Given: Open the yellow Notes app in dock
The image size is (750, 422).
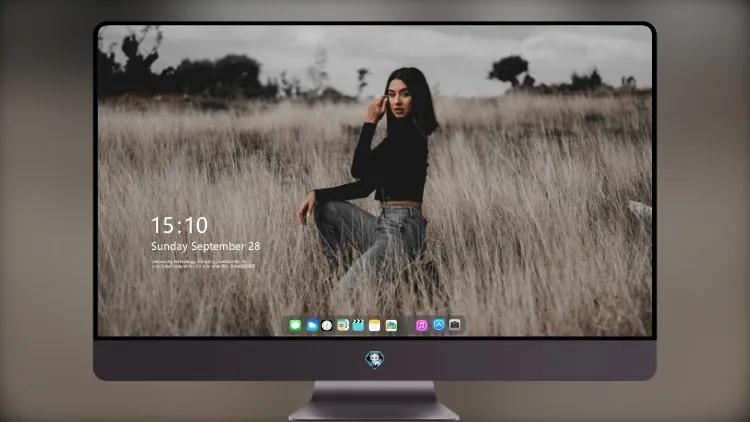Looking at the screenshot, I should (x=375, y=325).
